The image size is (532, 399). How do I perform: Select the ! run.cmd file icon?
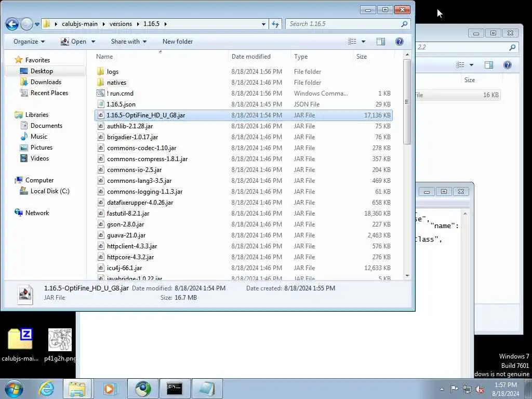100,93
